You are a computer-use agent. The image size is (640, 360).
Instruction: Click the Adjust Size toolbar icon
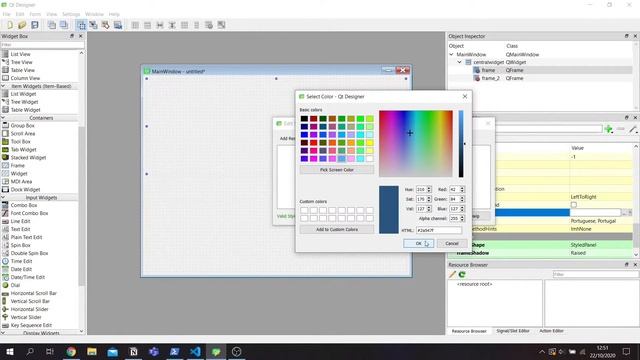click(221, 25)
